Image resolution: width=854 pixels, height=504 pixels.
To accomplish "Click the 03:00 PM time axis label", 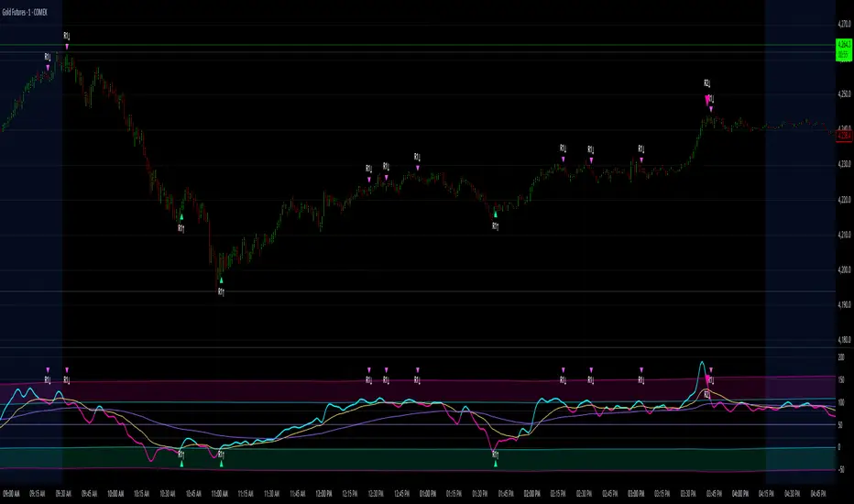I will (x=636, y=494).
